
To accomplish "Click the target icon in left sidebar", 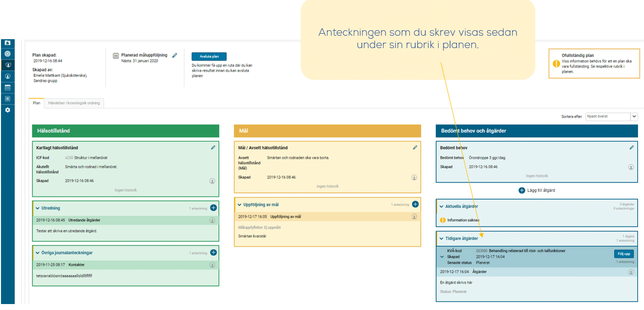I will (7, 54).
